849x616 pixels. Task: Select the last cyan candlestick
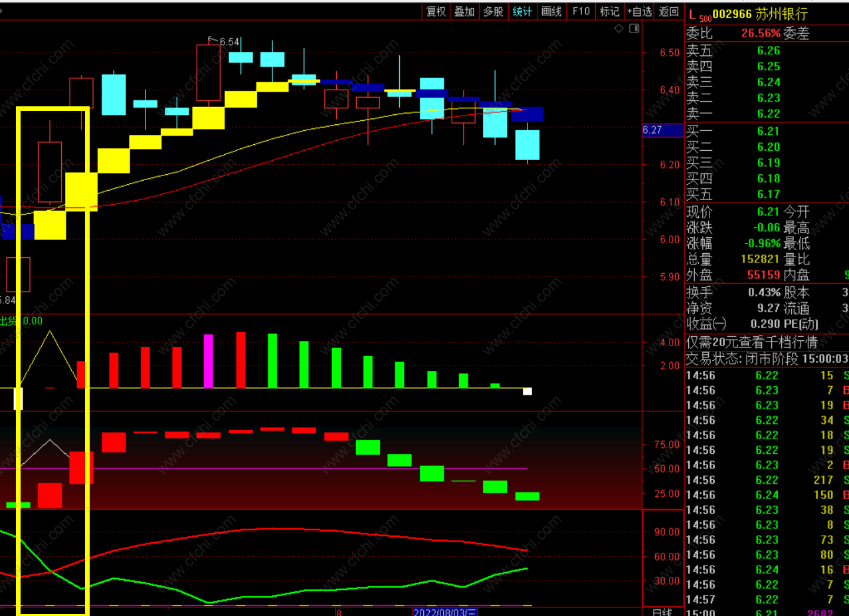pyautogui.click(x=527, y=145)
